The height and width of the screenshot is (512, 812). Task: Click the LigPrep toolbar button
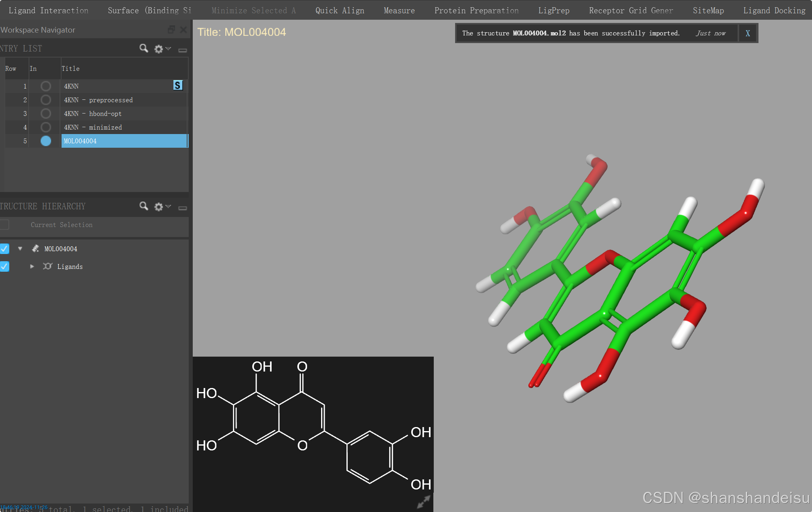click(554, 10)
